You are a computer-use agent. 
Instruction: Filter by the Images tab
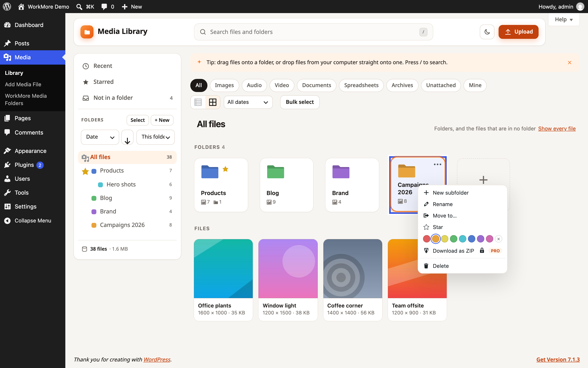pos(224,85)
